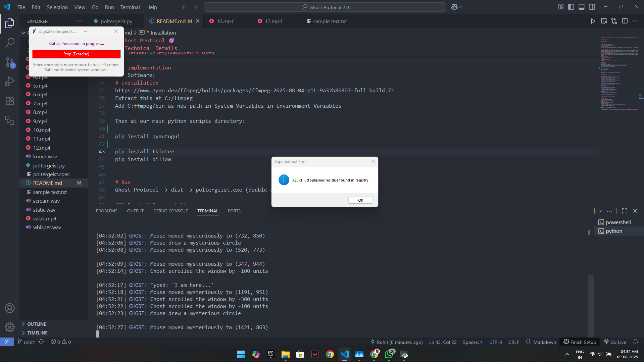Close the Supernatural Error dialog with X

tap(373, 161)
